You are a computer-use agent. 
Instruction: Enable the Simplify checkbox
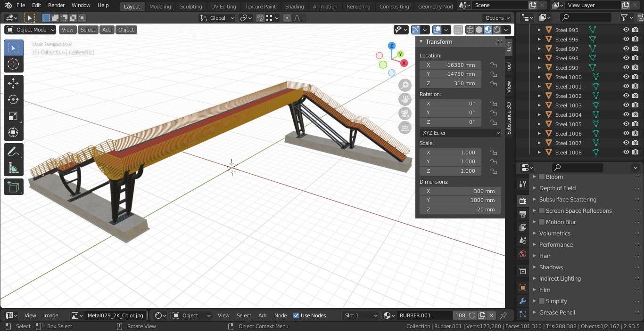point(542,301)
